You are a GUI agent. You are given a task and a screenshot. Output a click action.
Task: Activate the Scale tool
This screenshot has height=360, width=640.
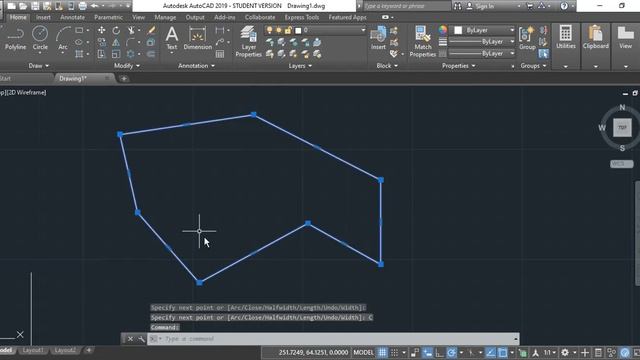point(116,54)
